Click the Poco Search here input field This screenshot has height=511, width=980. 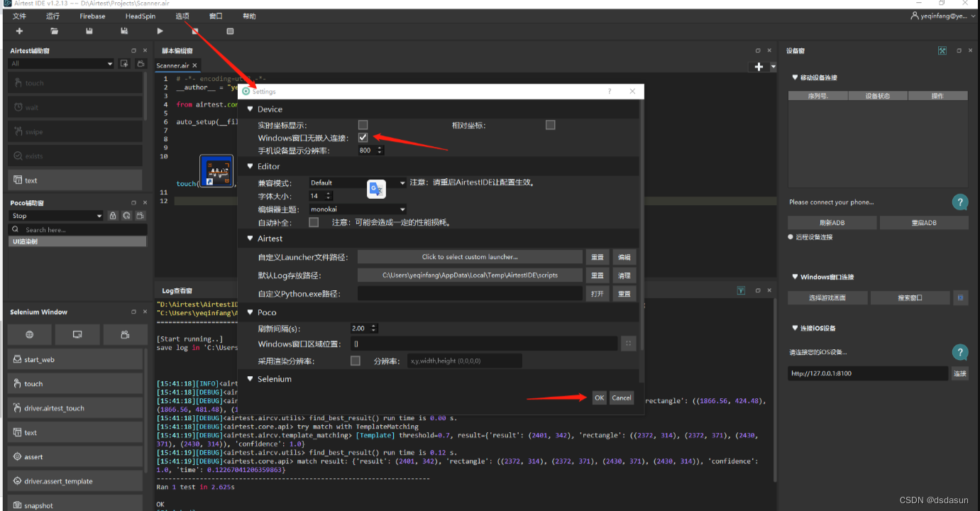[78, 230]
